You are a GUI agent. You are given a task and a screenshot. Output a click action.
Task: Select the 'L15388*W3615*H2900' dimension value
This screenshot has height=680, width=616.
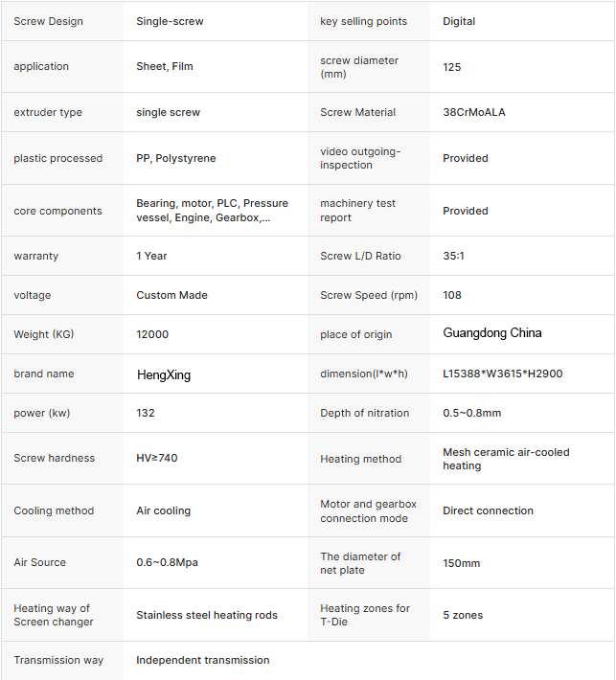click(502, 374)
